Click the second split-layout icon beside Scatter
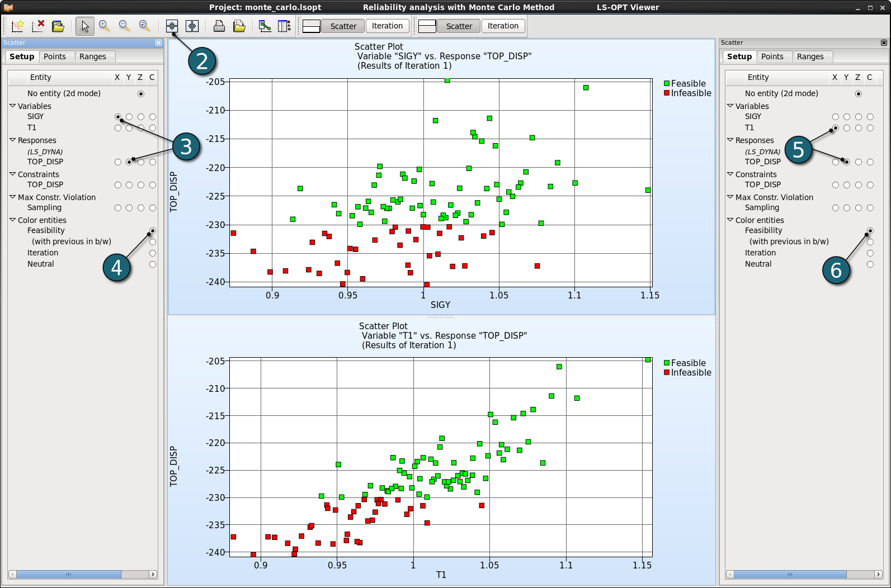Viewport: 891px width, 588px height. tap(427, 26)
